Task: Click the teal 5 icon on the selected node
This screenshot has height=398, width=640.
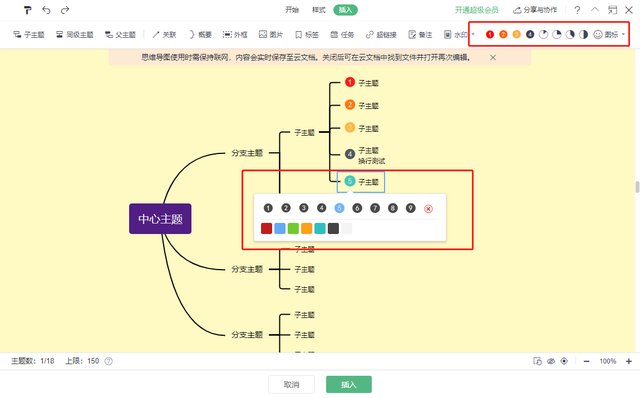Action: [350, 181]
